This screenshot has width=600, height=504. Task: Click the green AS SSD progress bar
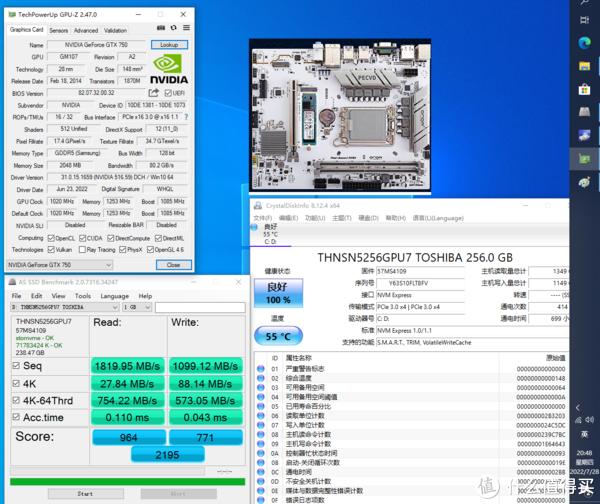127,481
